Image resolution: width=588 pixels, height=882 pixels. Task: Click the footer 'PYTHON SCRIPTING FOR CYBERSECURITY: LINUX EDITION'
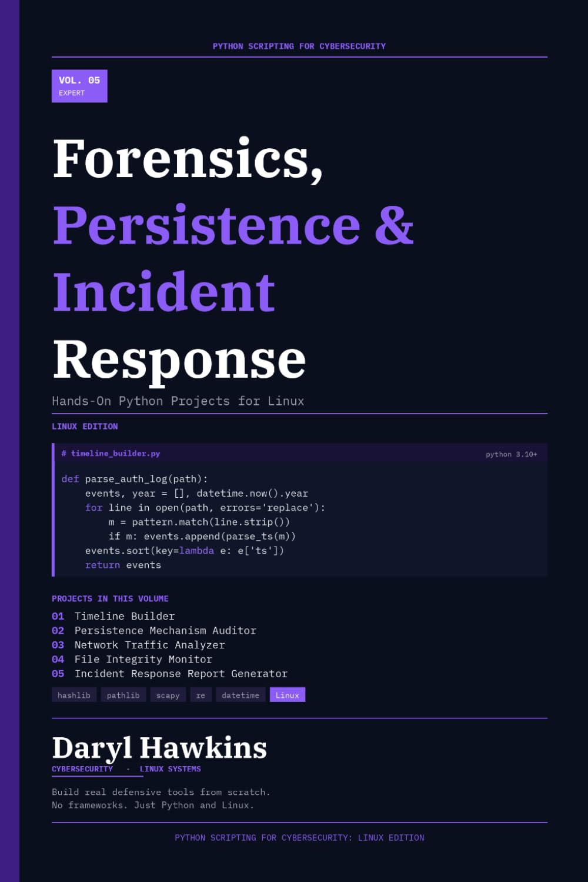coord(299,837)
